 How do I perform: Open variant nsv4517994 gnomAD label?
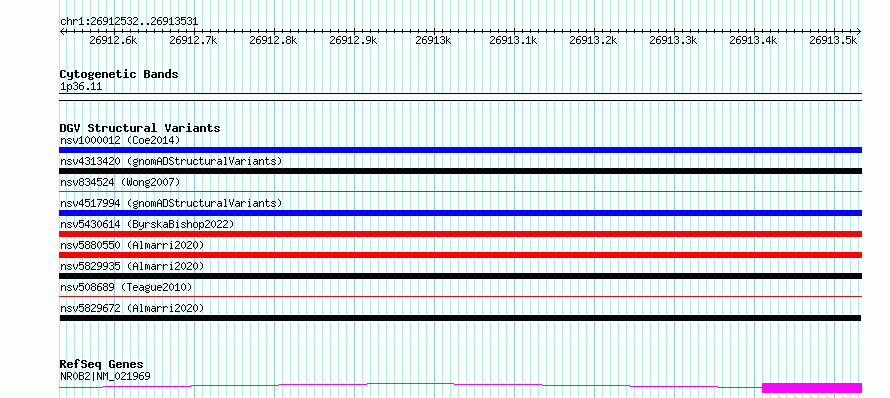click(x=171, y=203)
